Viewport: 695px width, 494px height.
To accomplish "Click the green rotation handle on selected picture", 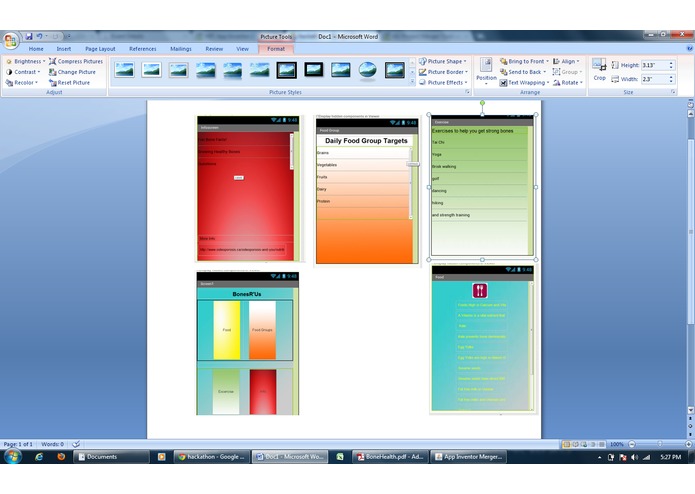I will point(482,103).
